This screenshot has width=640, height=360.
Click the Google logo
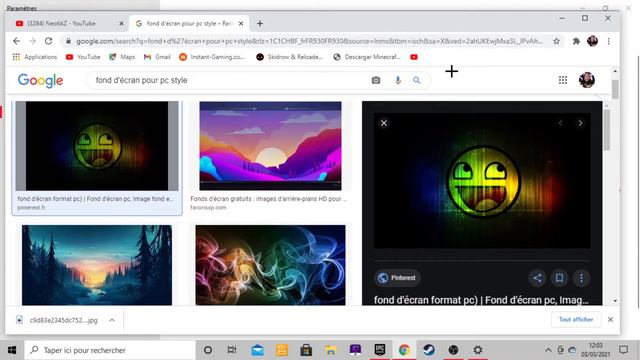(x=40, y=80)
